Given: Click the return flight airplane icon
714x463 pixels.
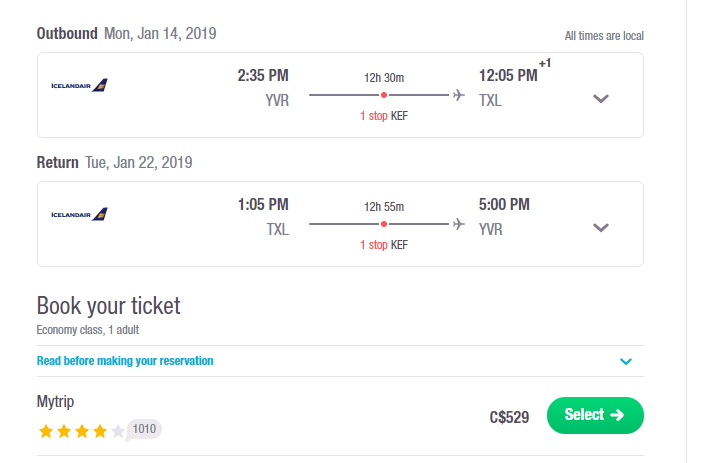Looking at the screenshot, I should click(x=459, y=224).
